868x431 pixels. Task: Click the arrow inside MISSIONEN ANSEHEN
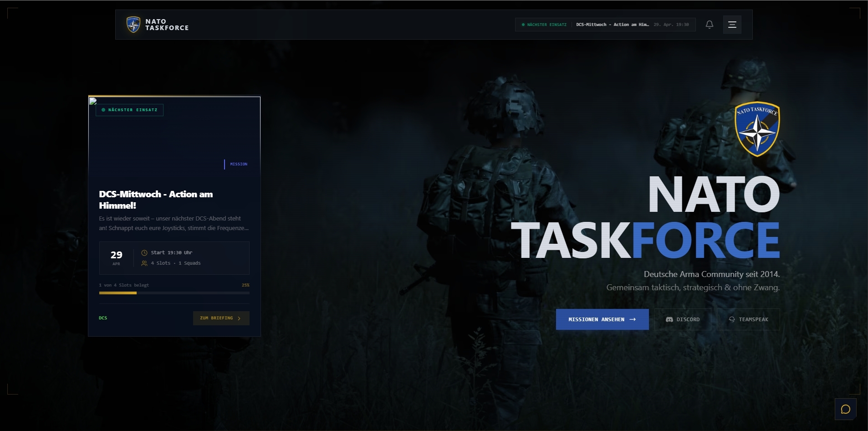(633, 319)
